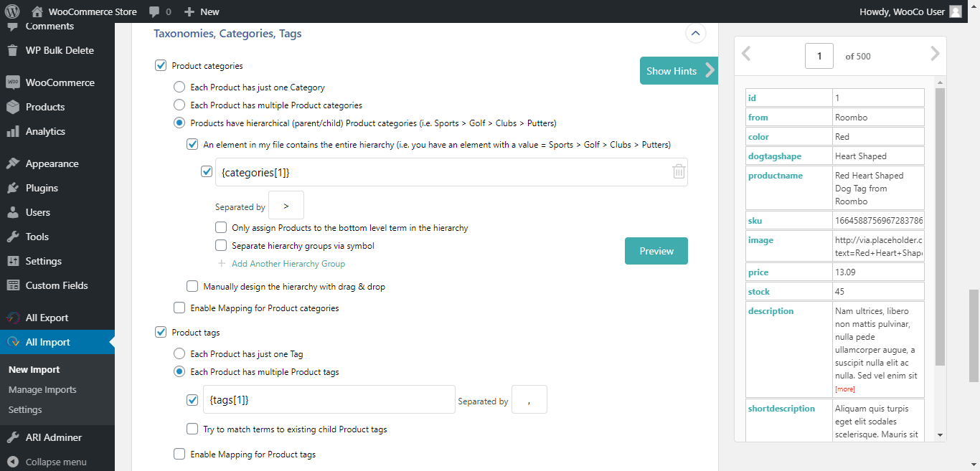Click the category separator field with >

tap(286, 205)
